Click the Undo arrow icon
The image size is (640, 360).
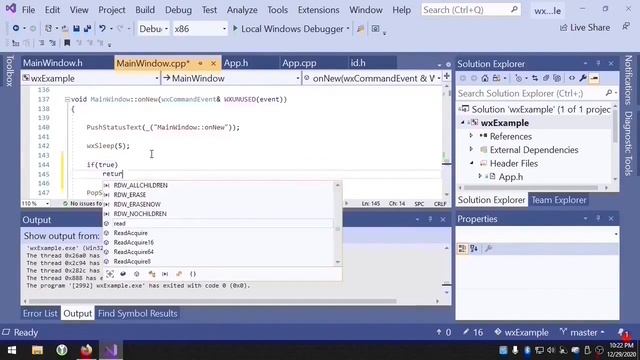(102, 29)
